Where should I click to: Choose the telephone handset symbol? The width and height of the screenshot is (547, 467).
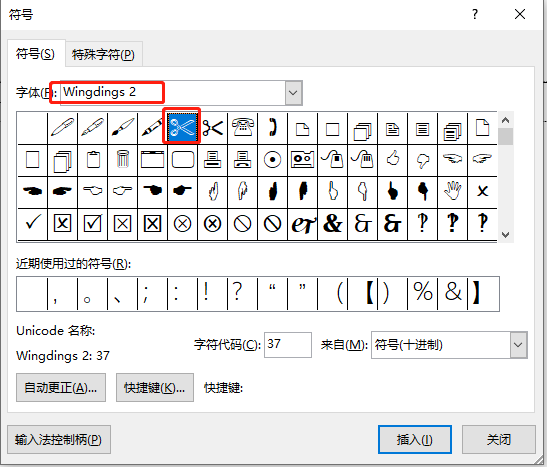click(272, 128)
